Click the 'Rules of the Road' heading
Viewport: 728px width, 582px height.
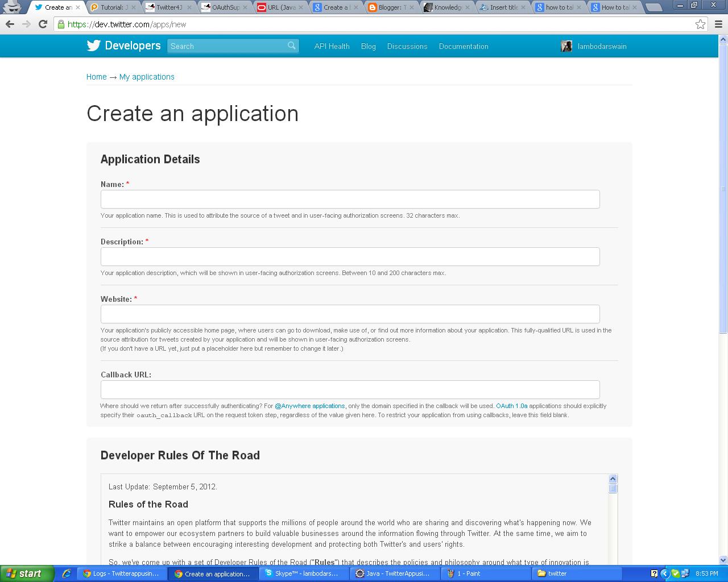[x=148, y=504]
